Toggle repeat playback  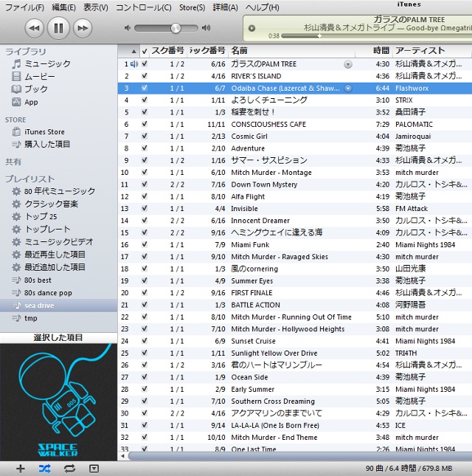[x=69, y=469]
